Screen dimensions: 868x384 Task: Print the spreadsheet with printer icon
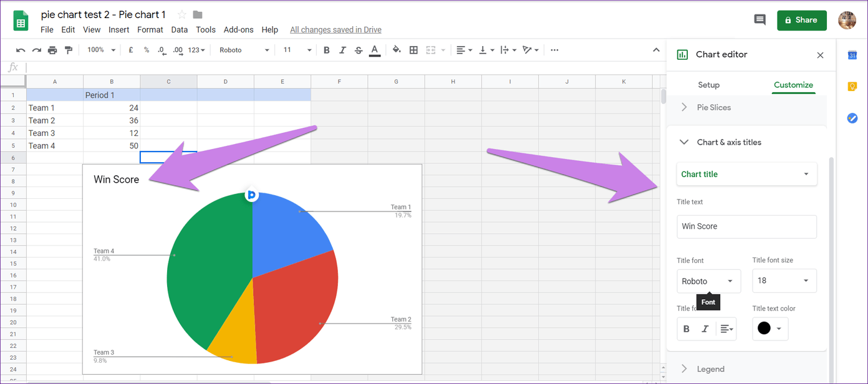pos(52,50)
